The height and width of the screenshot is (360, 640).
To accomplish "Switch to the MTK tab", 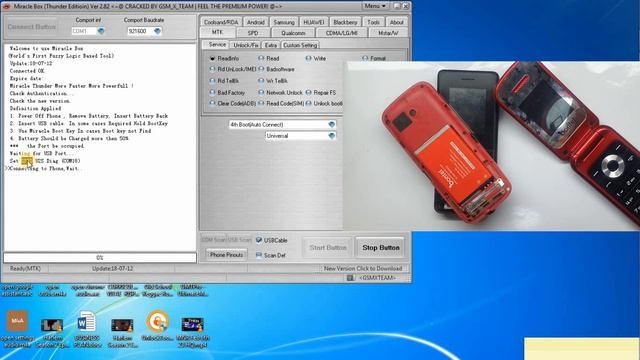I will click(217, 32).
